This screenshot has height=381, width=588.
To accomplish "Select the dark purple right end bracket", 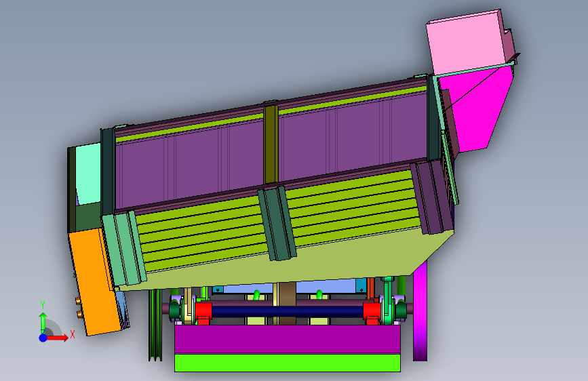I will click(431, 197).
